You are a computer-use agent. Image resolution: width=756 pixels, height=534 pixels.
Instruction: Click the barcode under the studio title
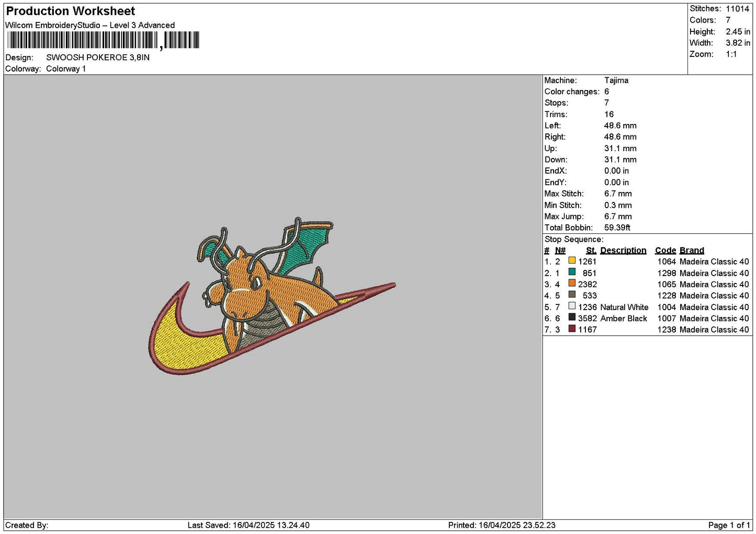tap(103, 40)
